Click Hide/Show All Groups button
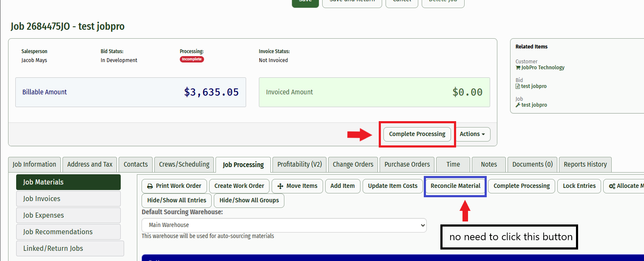Screen dimensions: 644x261 tap(249, 201)
